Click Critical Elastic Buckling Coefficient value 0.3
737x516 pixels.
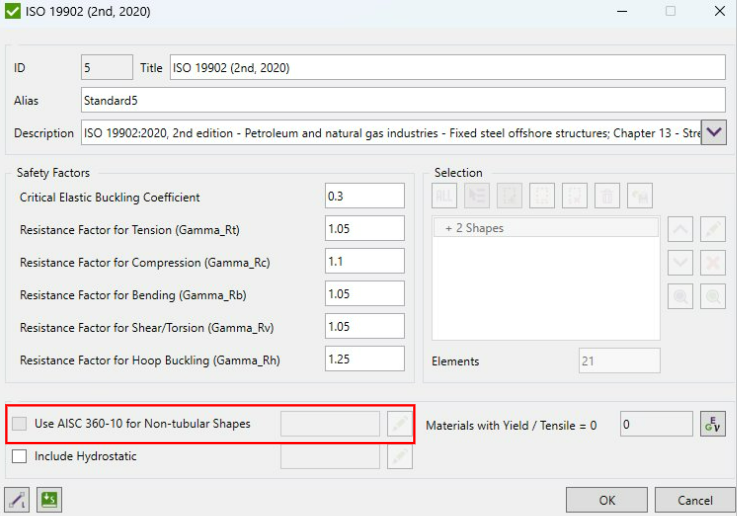click(x=364, y=195)
